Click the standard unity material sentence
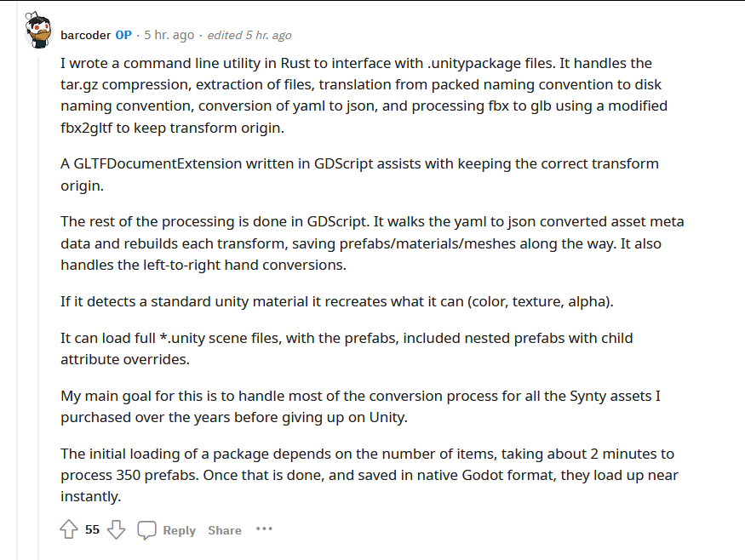The image size is (745, 560). [337, 301]
